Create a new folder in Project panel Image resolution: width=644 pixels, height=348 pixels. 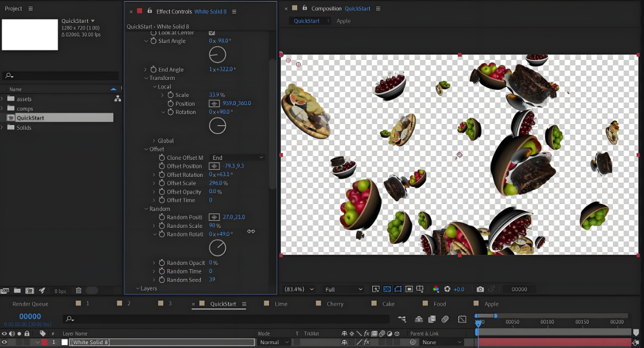[17, 290]
